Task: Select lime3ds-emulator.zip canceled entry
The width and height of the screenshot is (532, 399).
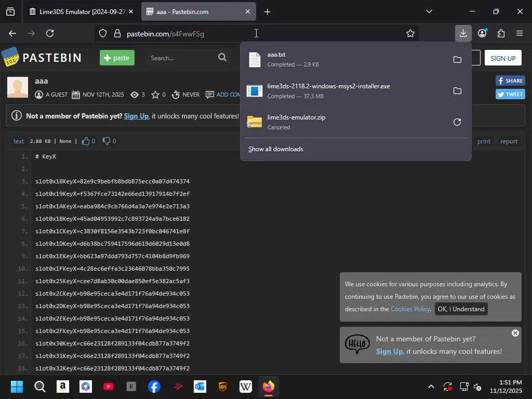Action: point(346,122)
